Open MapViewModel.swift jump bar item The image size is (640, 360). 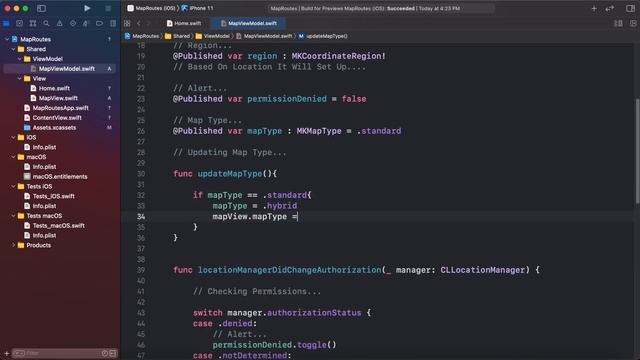264,36
